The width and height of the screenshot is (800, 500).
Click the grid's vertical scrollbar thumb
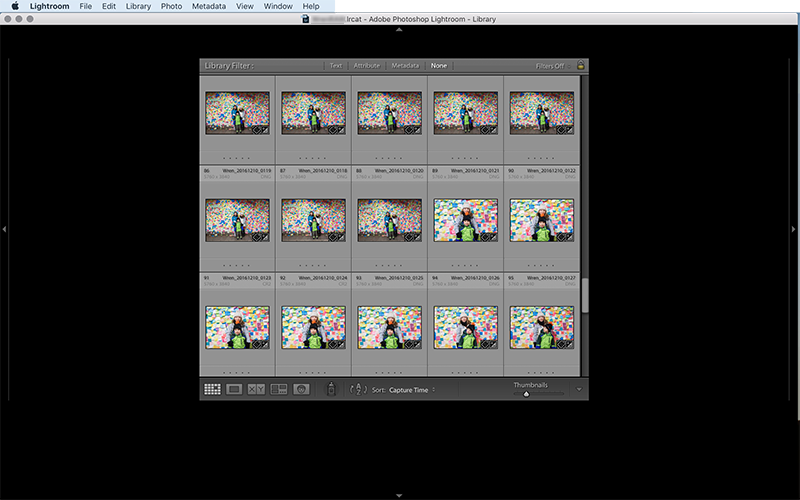click(585, 295)
